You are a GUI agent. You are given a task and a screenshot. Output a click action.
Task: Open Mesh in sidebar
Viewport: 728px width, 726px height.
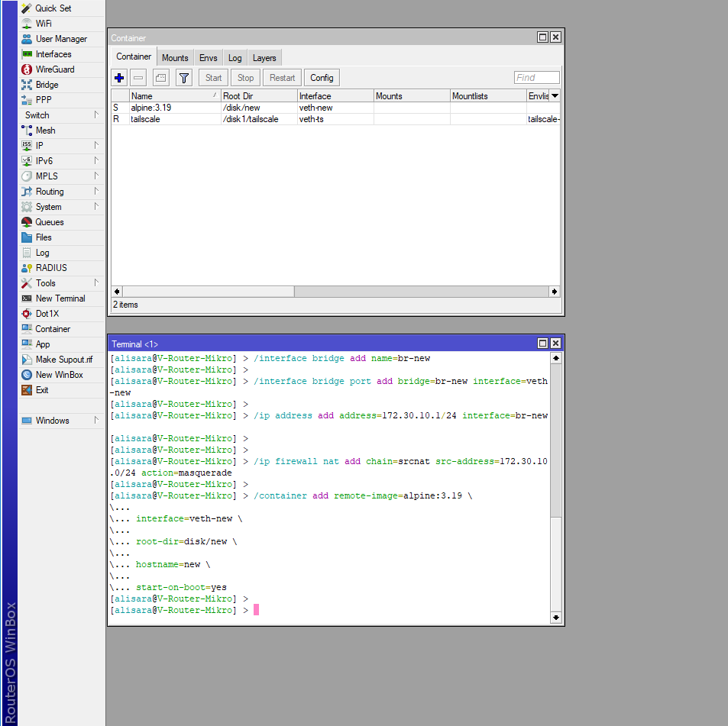(61, 131)
